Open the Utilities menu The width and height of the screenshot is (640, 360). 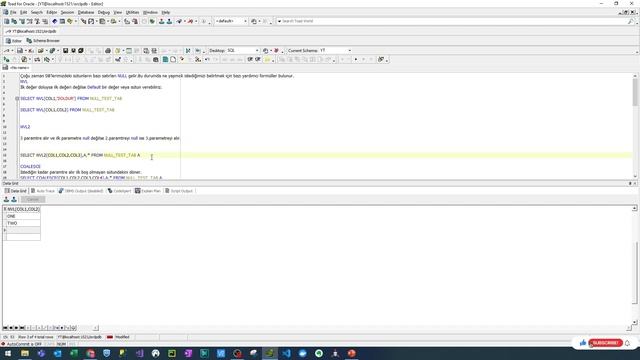click(x=132, y=13)
